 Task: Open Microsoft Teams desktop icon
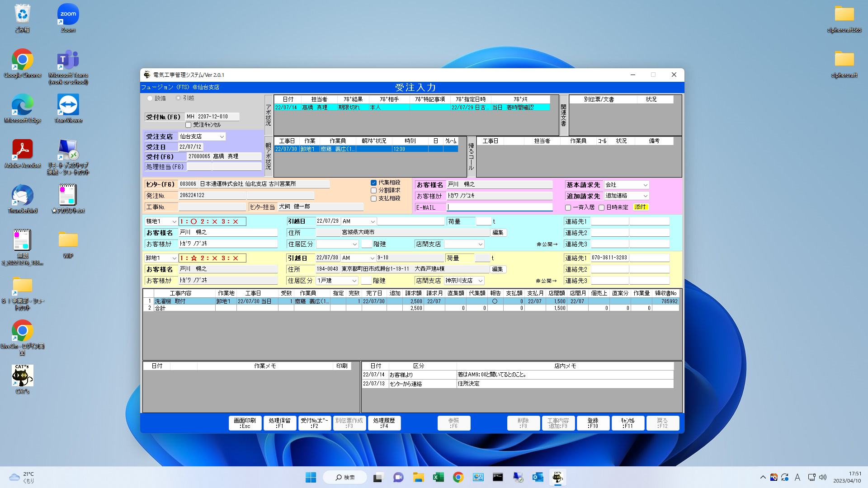click(68, 60)
